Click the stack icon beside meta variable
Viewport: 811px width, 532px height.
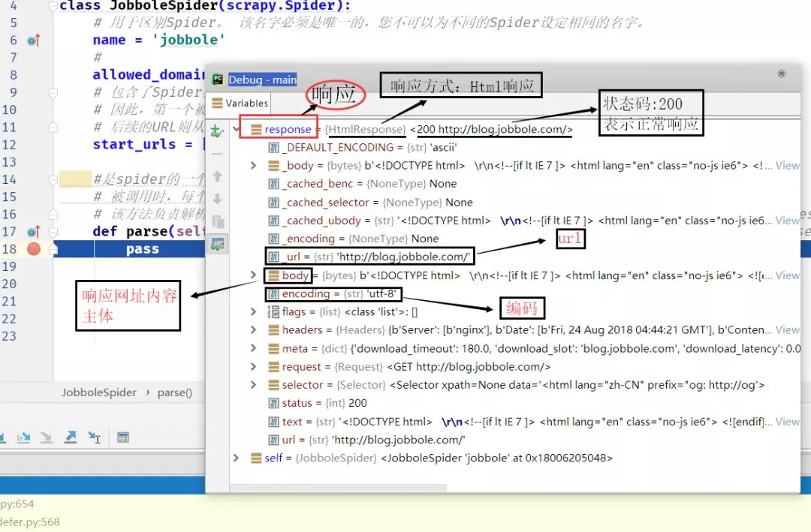point(273,348)
